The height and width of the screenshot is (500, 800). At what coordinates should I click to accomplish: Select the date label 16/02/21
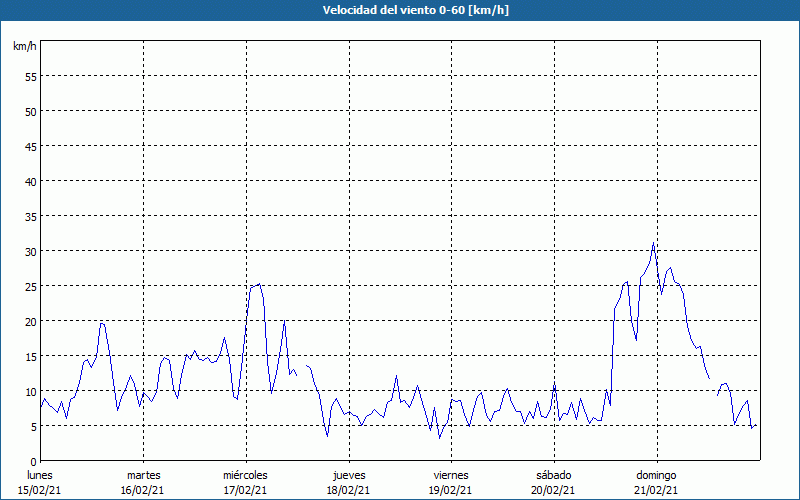(142, 490)
